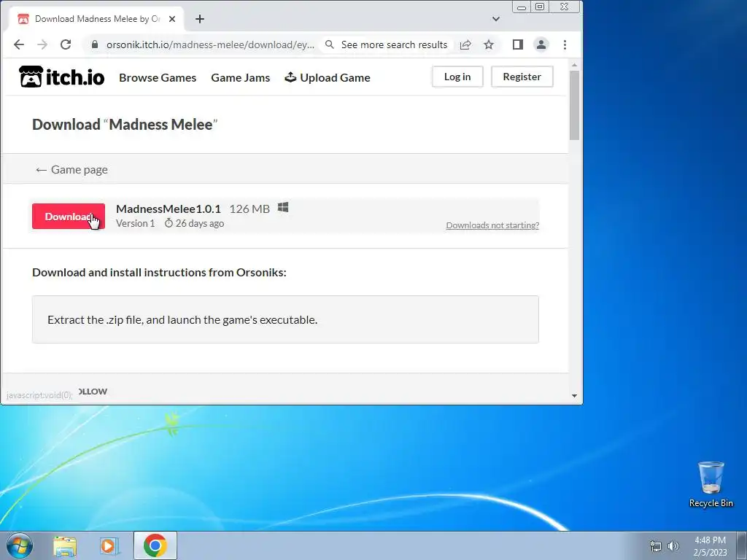This screenshot has height=560, width=747.
Task: Click the itch.io logo
Action: tap(61, 77)
